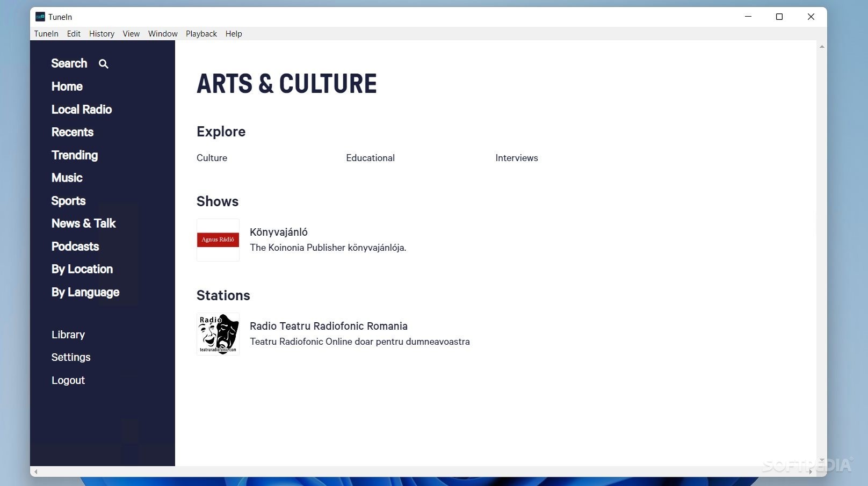Open Radio Teatru Radiofonic station logo
868x486 pixels.
(218, 334)
